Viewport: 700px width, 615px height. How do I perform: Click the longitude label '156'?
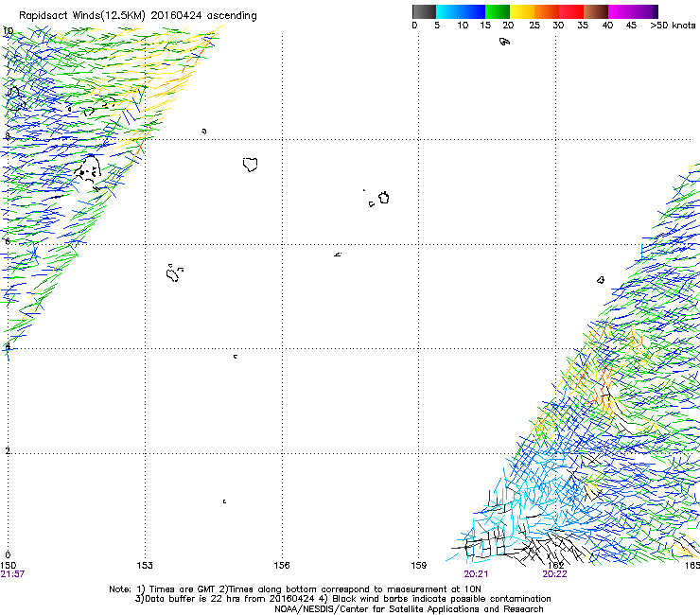[x=282, y=566]
